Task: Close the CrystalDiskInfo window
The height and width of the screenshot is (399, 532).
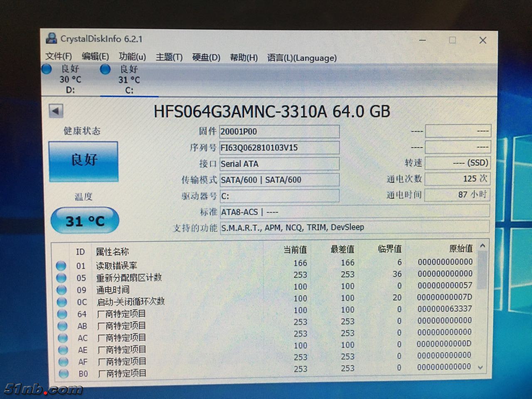Action: click(483, 40)
